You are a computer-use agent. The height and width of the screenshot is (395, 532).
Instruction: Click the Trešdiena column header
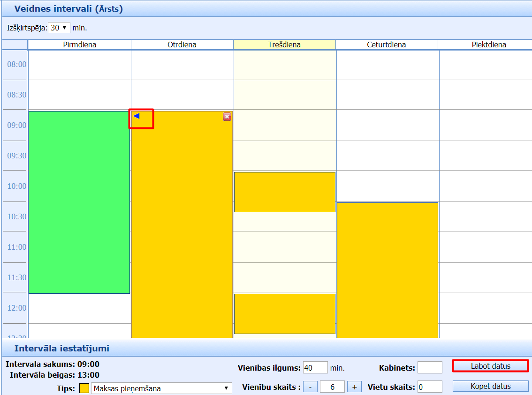(284, 45)
